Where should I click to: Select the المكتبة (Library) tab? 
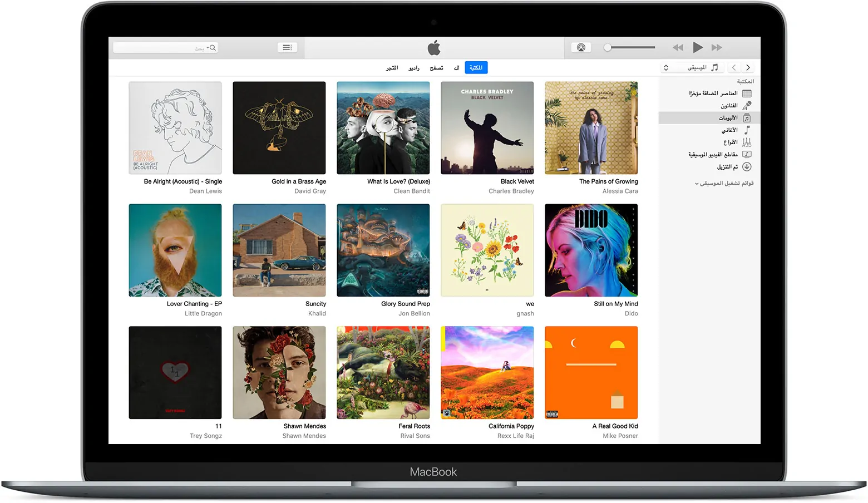pos(476,68)
